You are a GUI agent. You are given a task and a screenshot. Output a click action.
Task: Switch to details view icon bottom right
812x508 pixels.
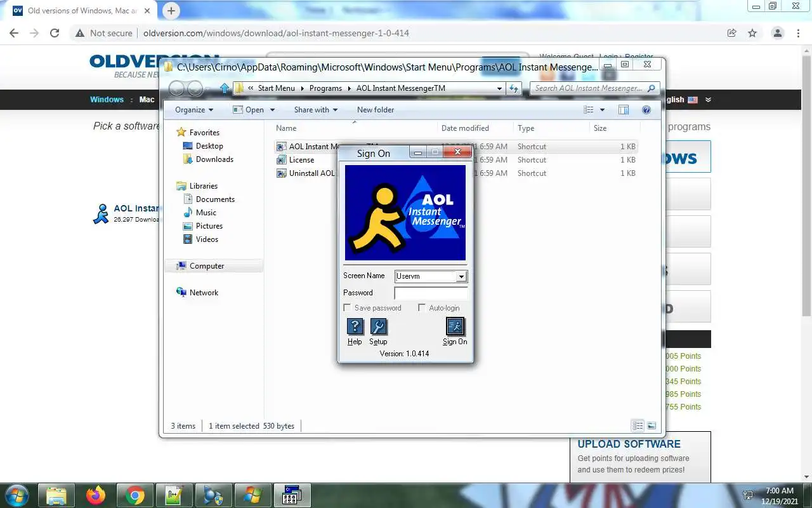click(x=638, y=425)
